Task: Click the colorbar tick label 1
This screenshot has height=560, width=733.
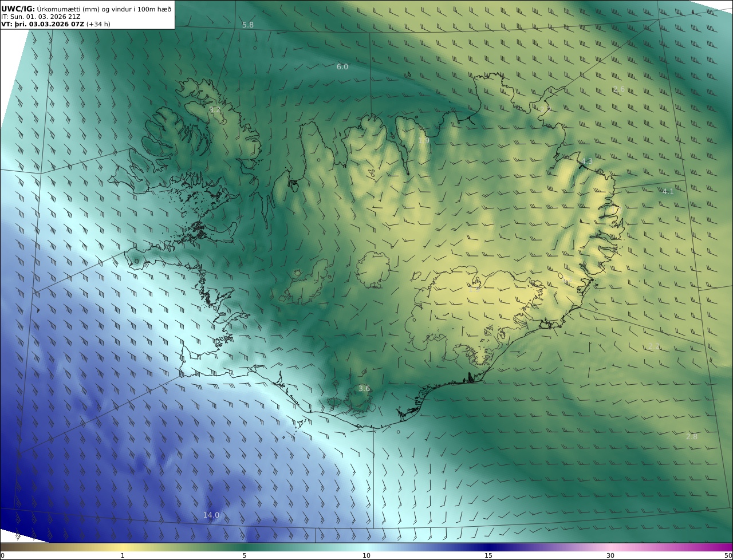Action: coord(123,555)
